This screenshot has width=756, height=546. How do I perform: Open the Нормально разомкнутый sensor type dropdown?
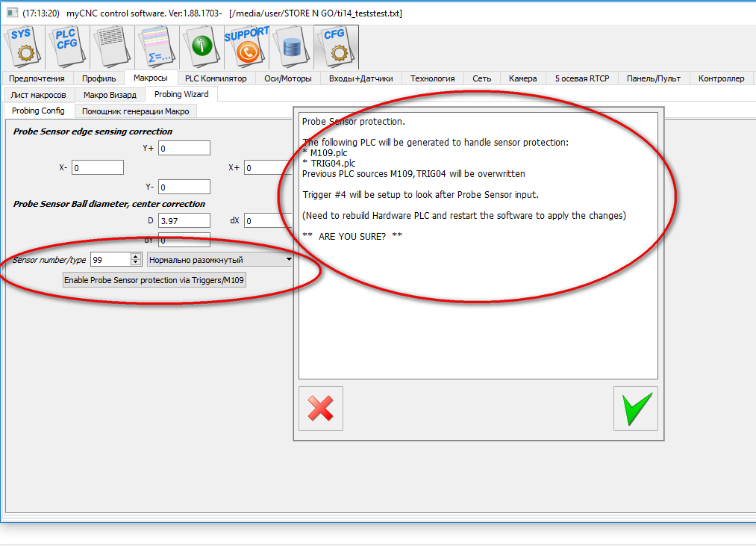pos(220,260)
